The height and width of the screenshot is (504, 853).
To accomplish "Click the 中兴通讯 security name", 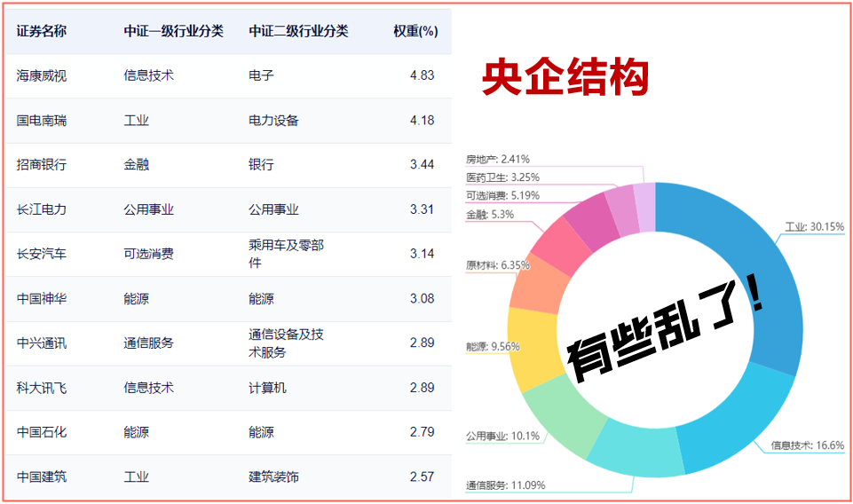I will [x=41, y=343].
